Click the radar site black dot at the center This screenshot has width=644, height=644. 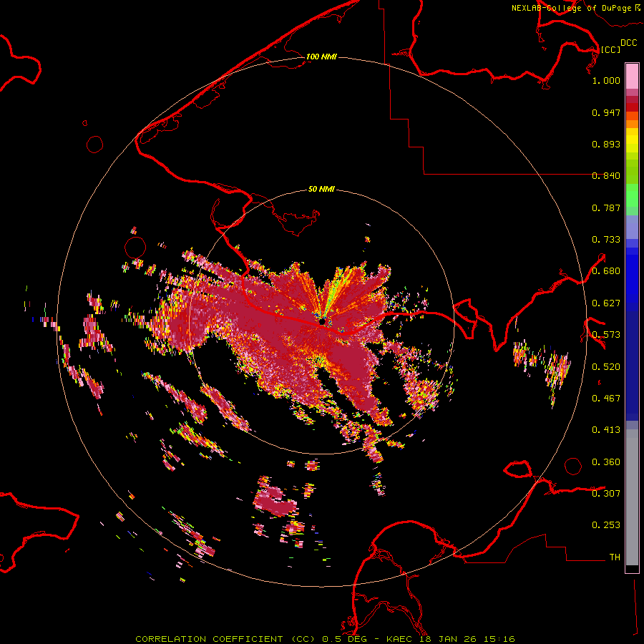click(x=322, y=321)
